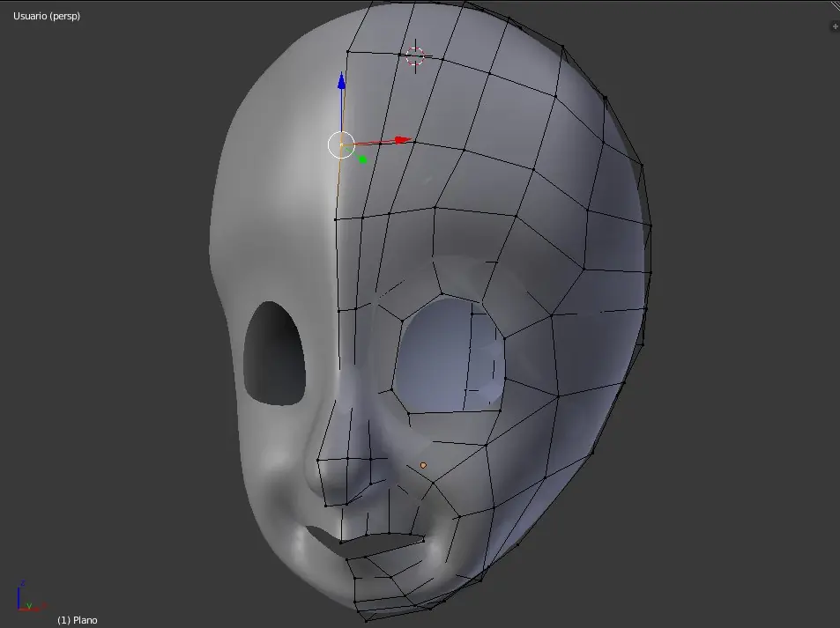Expand the properties panel with plus button
Screen dimensions: 840x628
pos(834,27)
